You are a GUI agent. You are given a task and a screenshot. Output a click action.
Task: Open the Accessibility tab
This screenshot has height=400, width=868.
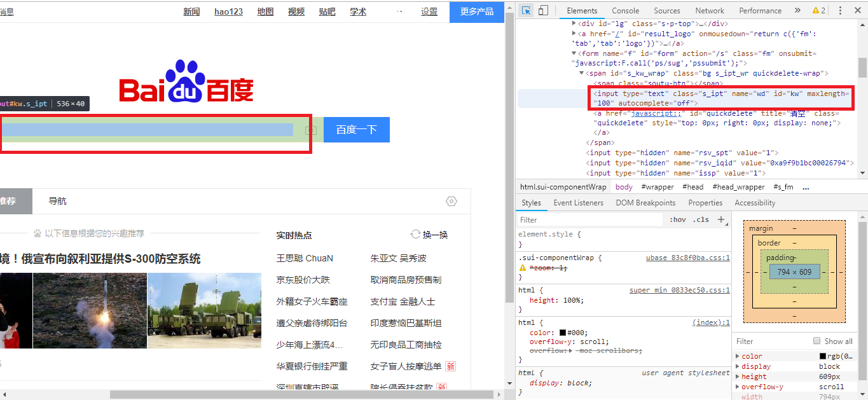click(755, 203)
